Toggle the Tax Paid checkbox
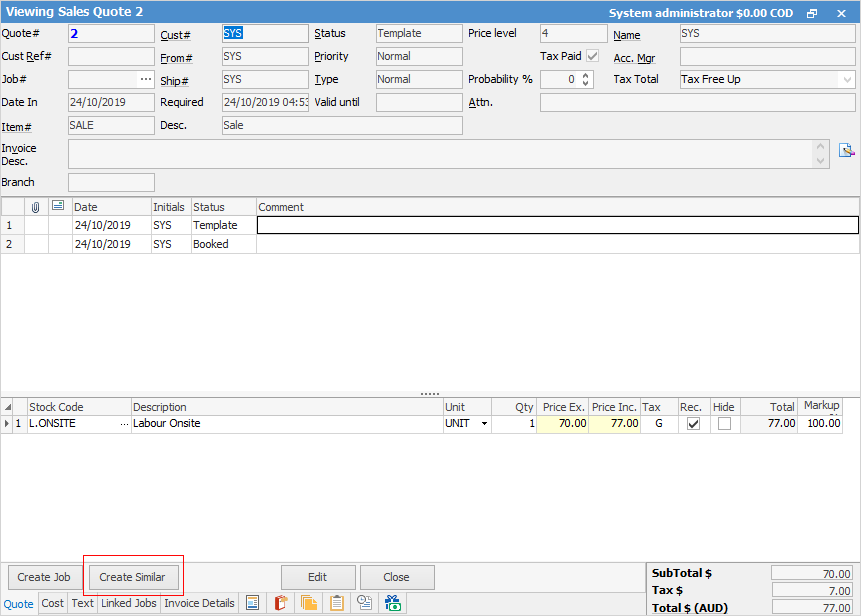The image size is (861, 616). click(x=593, y=57)
